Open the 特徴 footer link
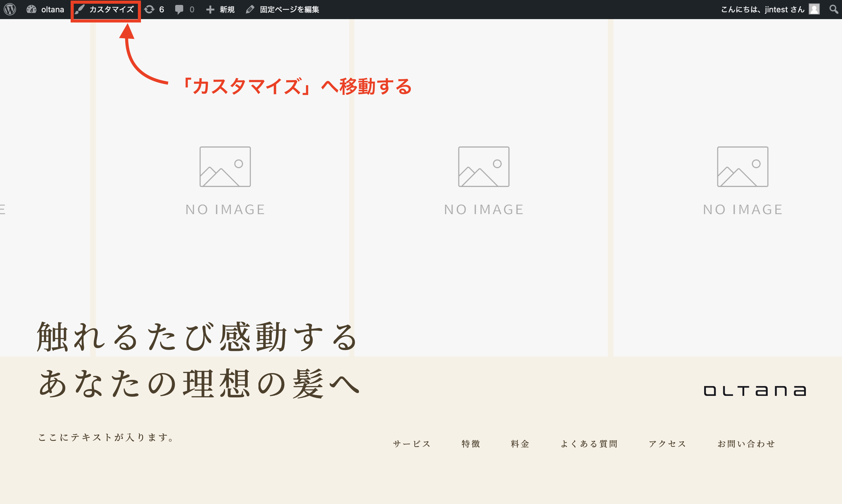Screen dimensions: 842x504 coord(470,443)
